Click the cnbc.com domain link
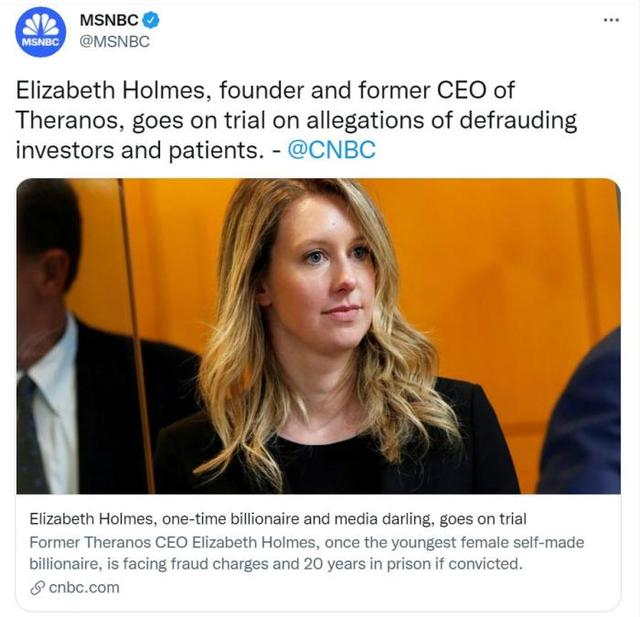The image size is (640, 617). pyautogui.click(x=84, y=587)
